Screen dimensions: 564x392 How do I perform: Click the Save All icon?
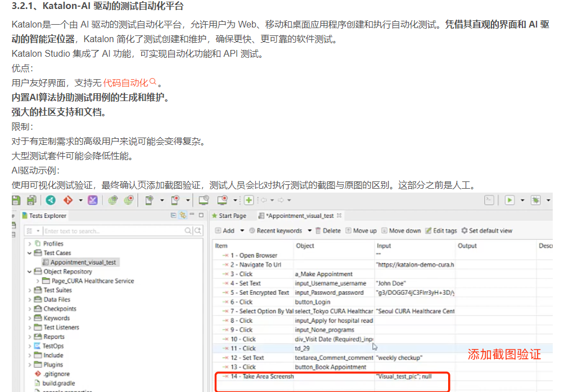point(31,200)
